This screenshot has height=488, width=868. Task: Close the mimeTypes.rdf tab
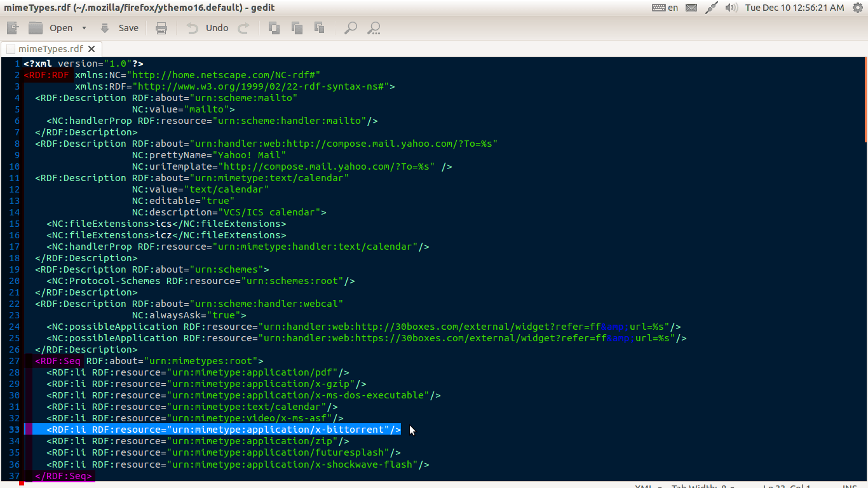tap(92, 49)
